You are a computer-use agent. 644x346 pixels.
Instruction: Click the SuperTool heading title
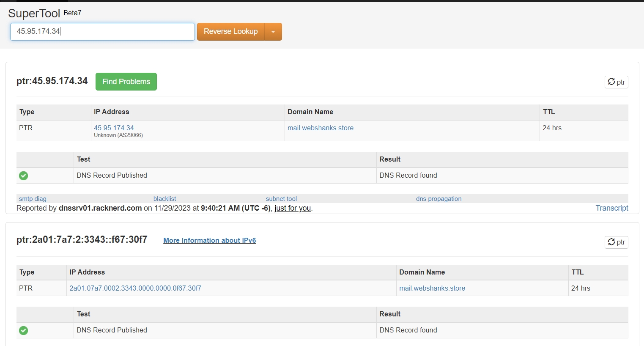pyautogui.click(x=34, y=14)
